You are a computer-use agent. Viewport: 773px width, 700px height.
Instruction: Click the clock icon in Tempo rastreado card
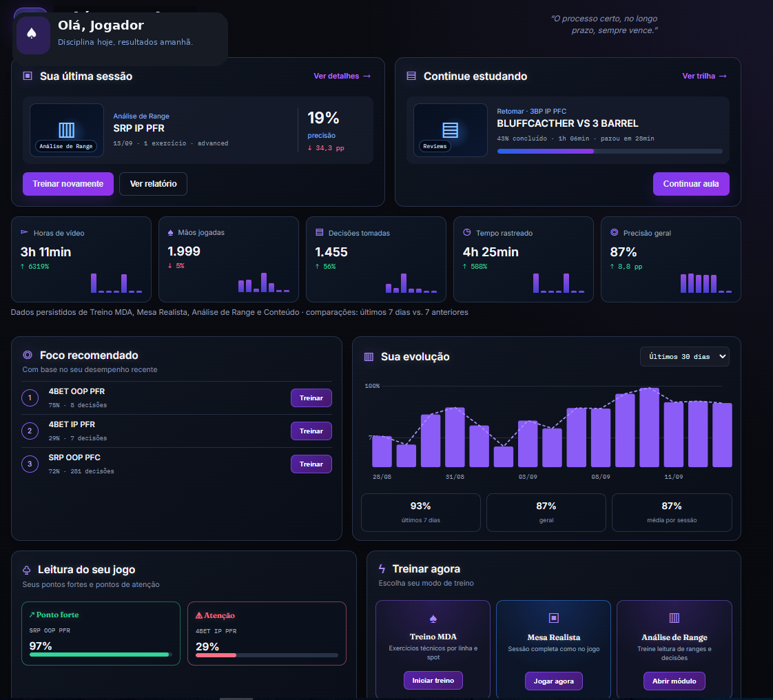click(x=467, y=233)
